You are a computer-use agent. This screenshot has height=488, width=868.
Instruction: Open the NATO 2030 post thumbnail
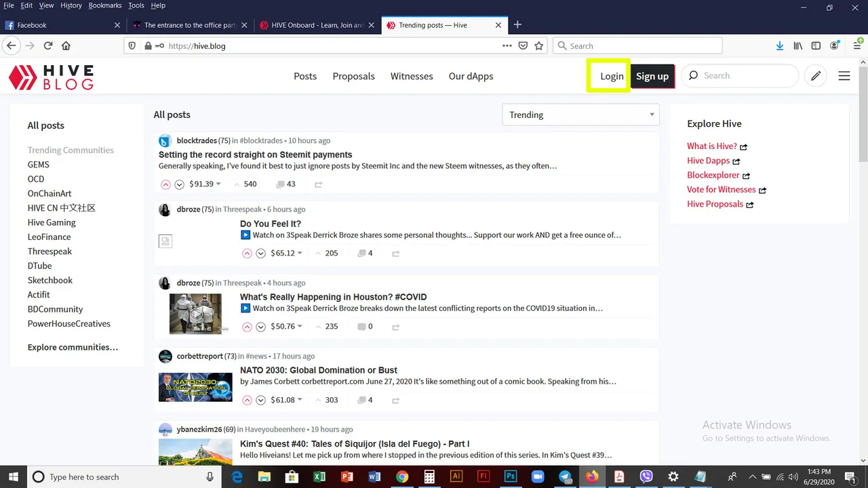195,387
